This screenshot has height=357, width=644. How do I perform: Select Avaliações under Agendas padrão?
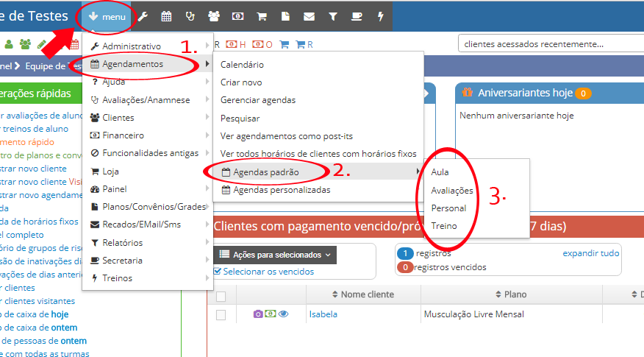(452, 190)
